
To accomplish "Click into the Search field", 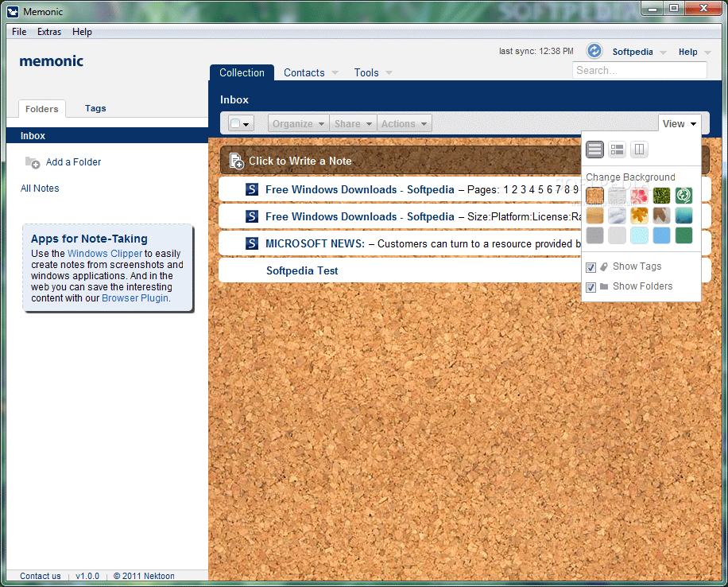I will [x=639, y=70].
